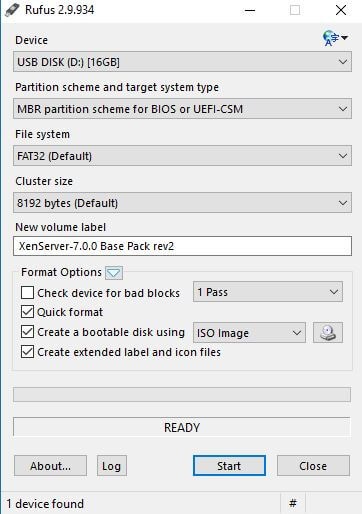Click the READY status box
Screen dimensions: 362x514
pos(182,427)
